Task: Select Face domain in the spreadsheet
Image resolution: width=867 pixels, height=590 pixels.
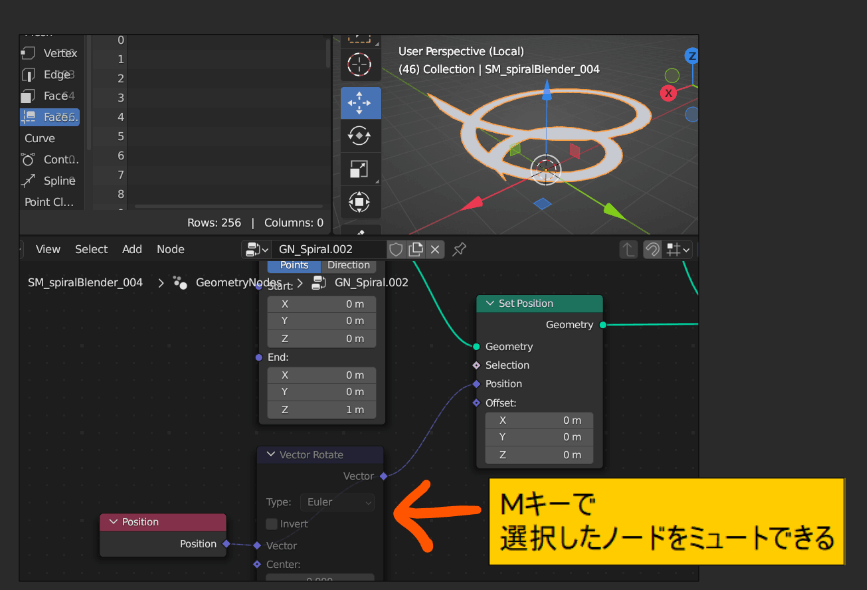Action: click(x=50, y=96)
